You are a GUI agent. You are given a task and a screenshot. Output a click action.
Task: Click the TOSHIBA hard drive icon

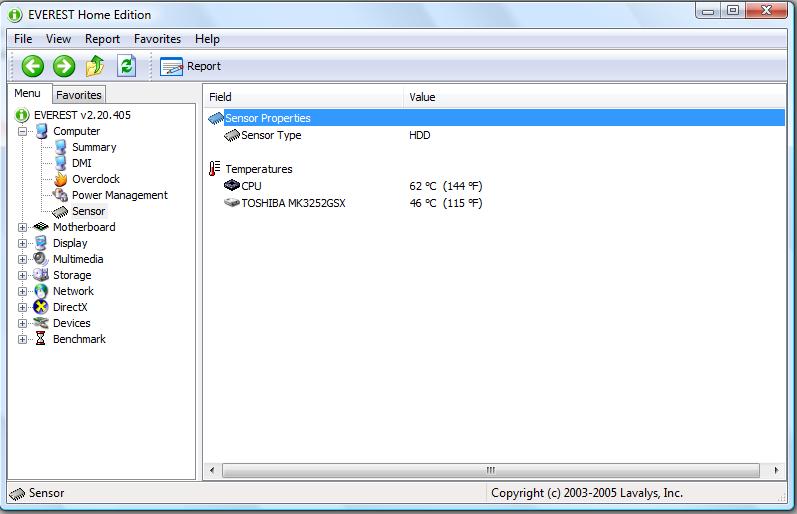click(x=232, y=203)
